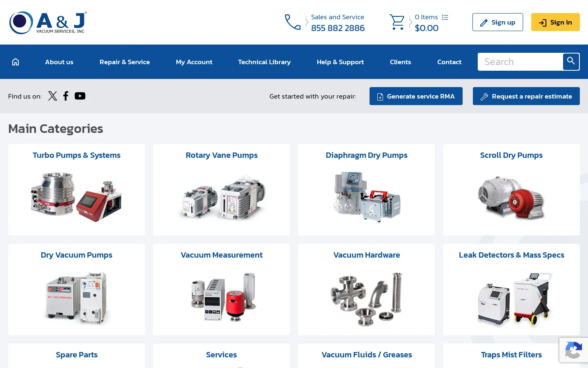This screenshot has width=588, height=368.
Task: Open Traps Mist Filters category link
Action: [511, 355]
